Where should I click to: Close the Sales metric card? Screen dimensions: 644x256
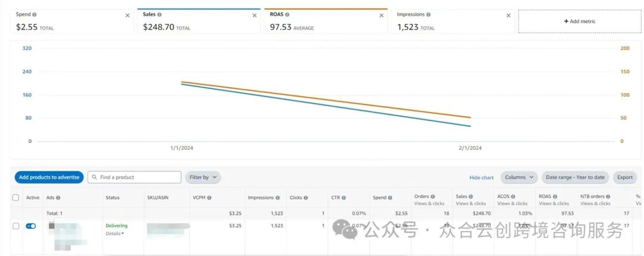255,16
